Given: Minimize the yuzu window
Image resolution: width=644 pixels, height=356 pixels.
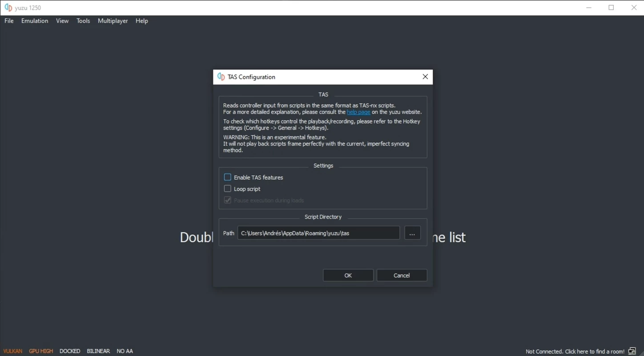Looking at the screenshot, I should pyautogui.click(x=589, y=8).
